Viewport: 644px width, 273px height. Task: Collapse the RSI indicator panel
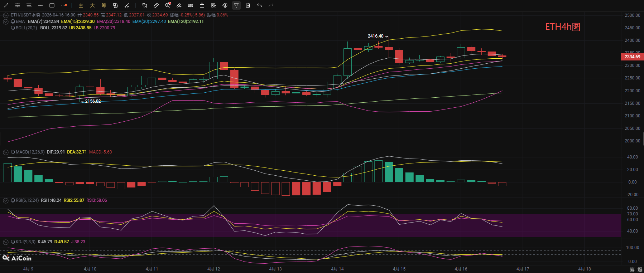[x=6, y=200]
